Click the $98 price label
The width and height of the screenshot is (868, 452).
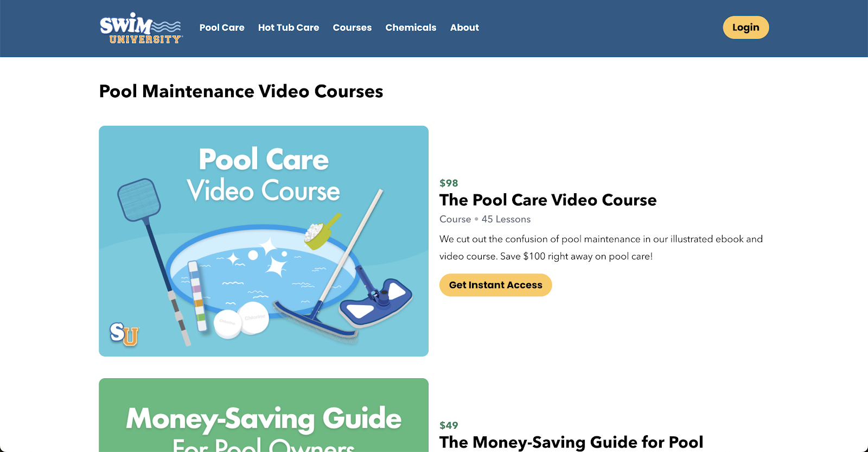[x=449, y=183]
